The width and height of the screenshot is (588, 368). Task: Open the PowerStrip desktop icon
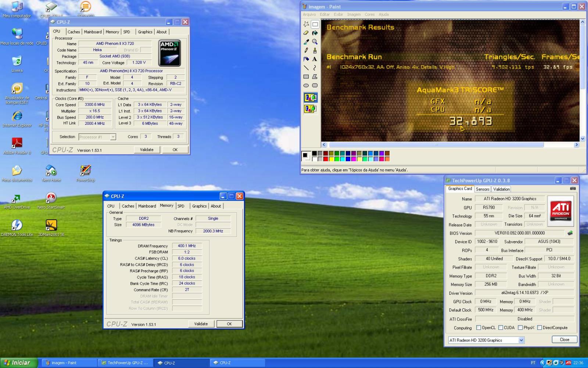85,173
